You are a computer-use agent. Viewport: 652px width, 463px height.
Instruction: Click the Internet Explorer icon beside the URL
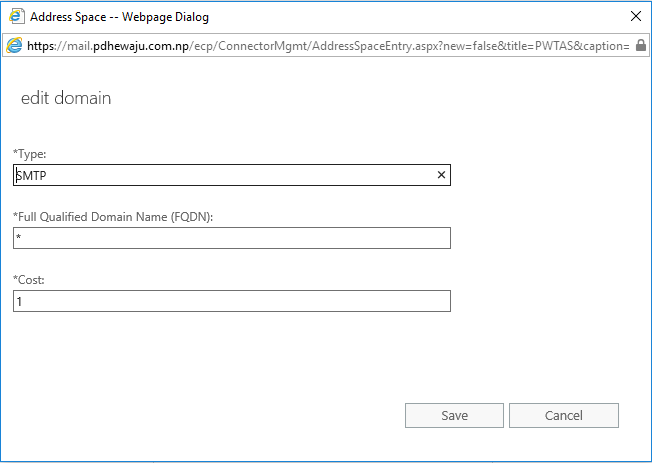pyautogui.click(x=14, y=45)
